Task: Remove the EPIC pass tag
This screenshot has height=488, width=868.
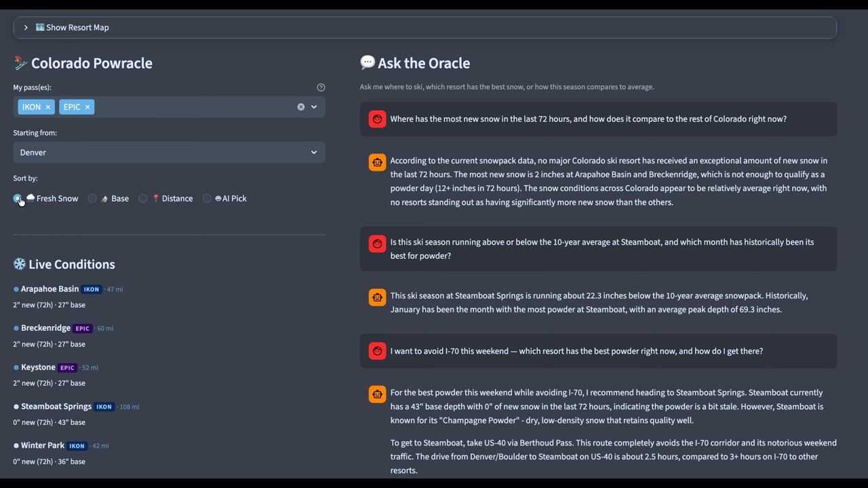Action: point(87,107)
